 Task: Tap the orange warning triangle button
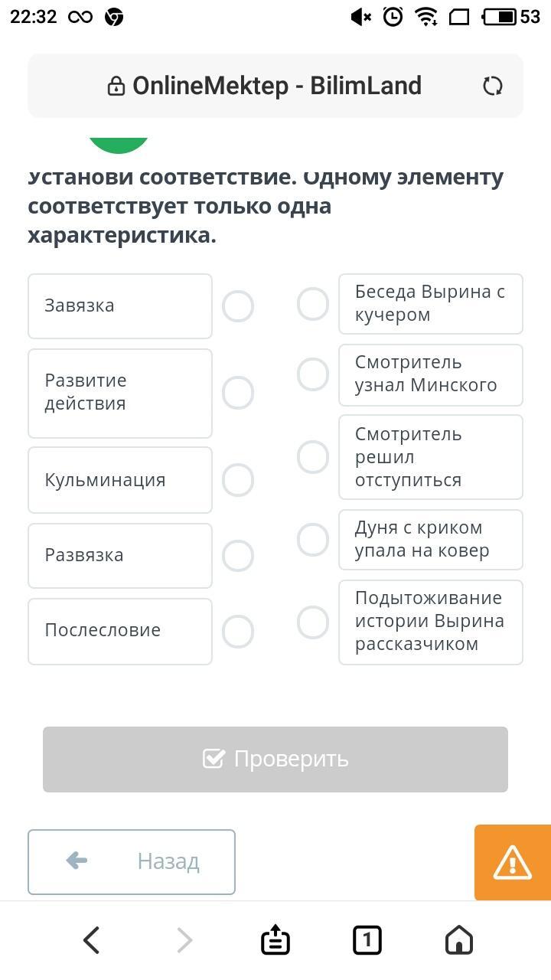tap(512, 862)
